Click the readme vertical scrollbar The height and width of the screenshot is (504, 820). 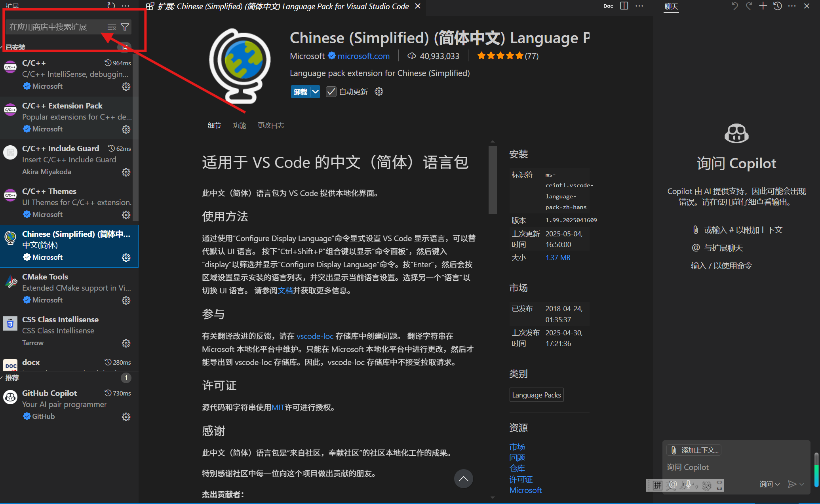coord(493,180)
